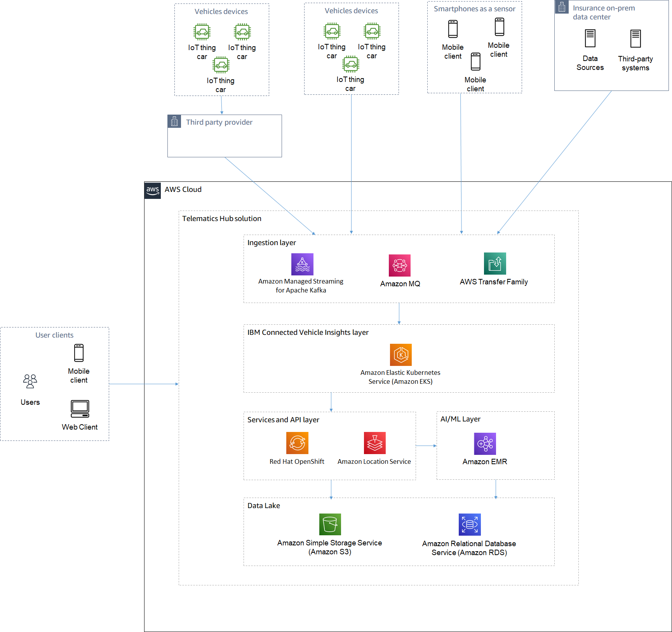Click the "Third party provider" label
Screen dimensions: 672x632
[219, 122]
